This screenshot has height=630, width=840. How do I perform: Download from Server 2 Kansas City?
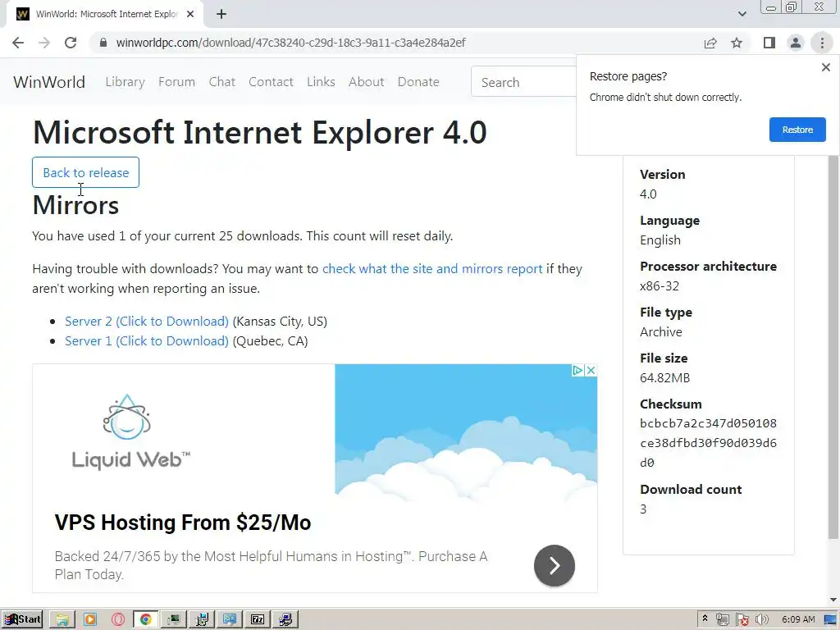[x=147, y=322]
